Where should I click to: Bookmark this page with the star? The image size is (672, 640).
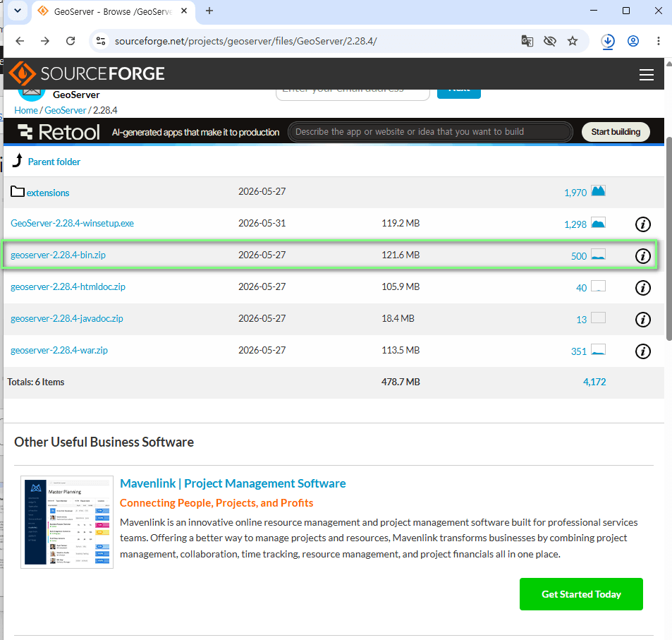tap(573, 41)
